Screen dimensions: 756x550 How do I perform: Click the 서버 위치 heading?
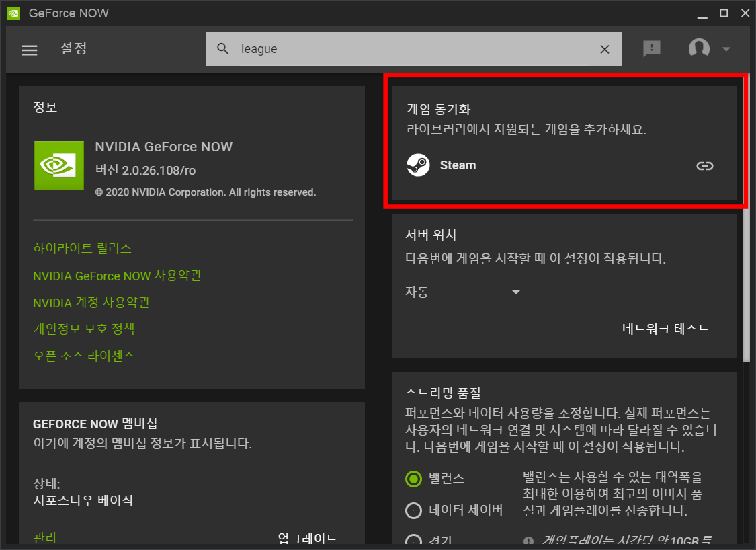(431, 235)
